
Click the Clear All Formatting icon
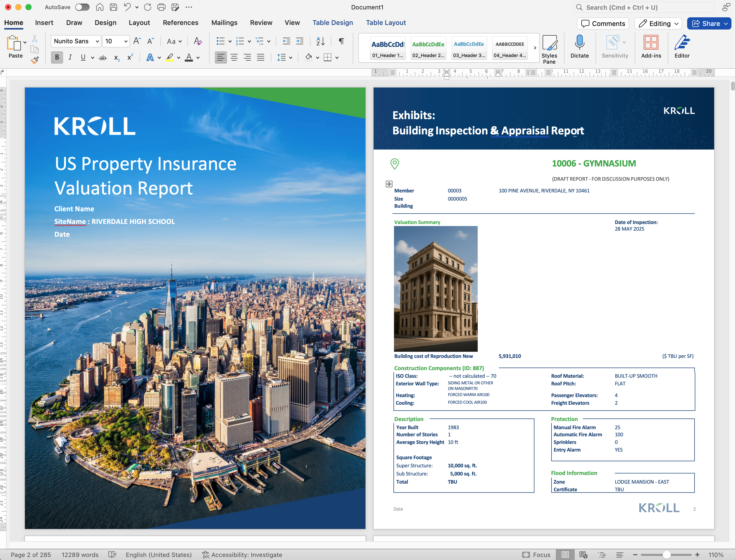pyautogui.click(x=197, y=41)
